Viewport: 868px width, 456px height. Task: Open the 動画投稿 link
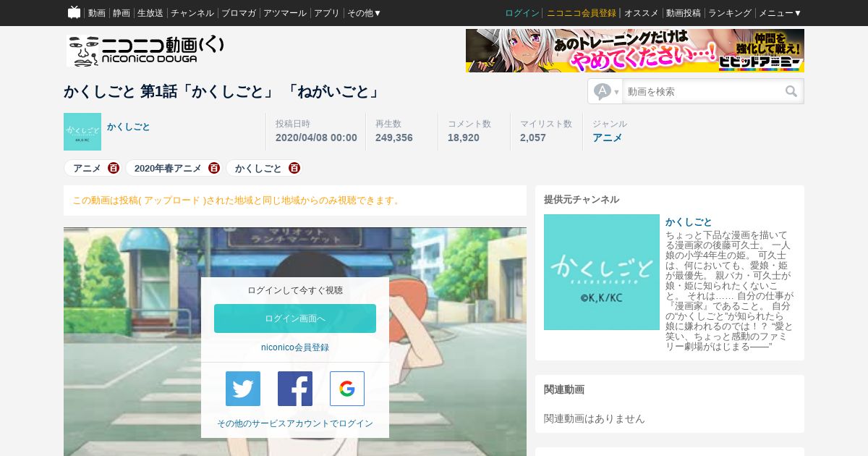pos(684,13)
